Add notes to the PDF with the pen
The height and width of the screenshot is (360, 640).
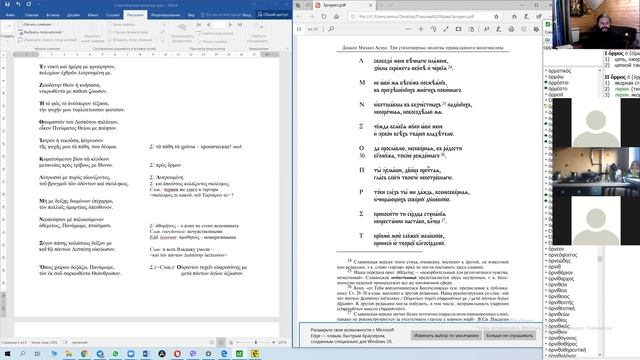click(498, 29)
